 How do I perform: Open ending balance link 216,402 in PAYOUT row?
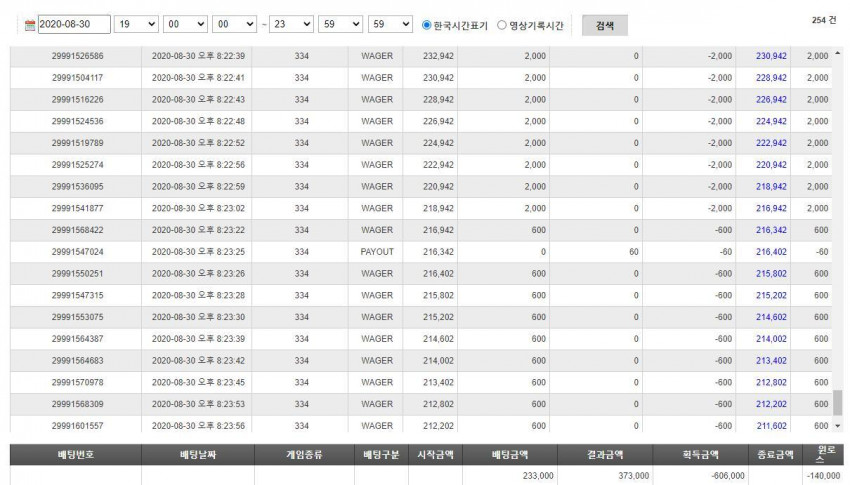771,252
